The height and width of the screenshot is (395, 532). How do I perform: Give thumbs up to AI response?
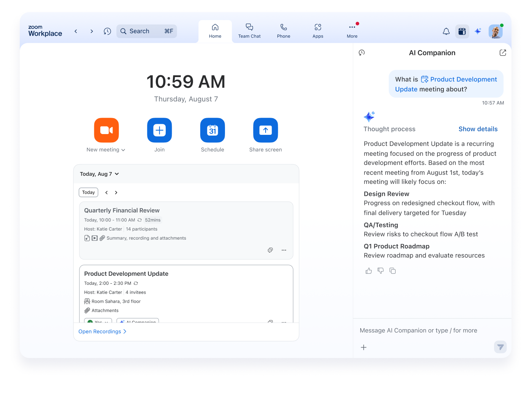click(369, 271)
